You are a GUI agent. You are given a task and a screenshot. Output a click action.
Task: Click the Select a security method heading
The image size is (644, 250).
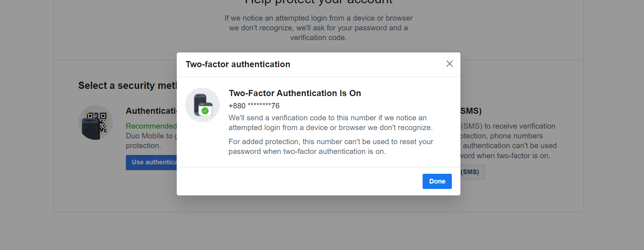tap(128, 86)
